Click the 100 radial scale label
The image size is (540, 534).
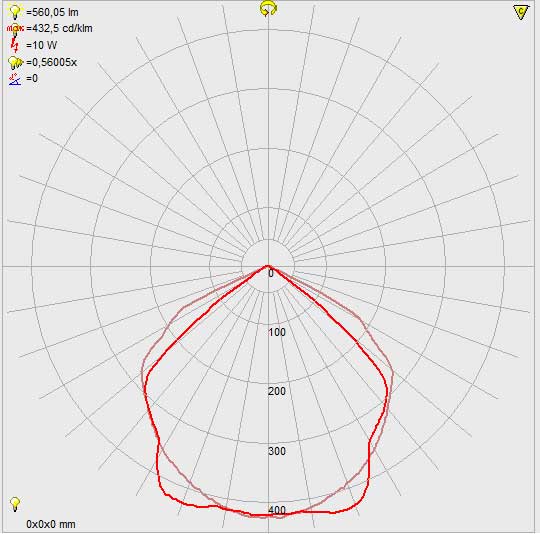tap(277, 332)
